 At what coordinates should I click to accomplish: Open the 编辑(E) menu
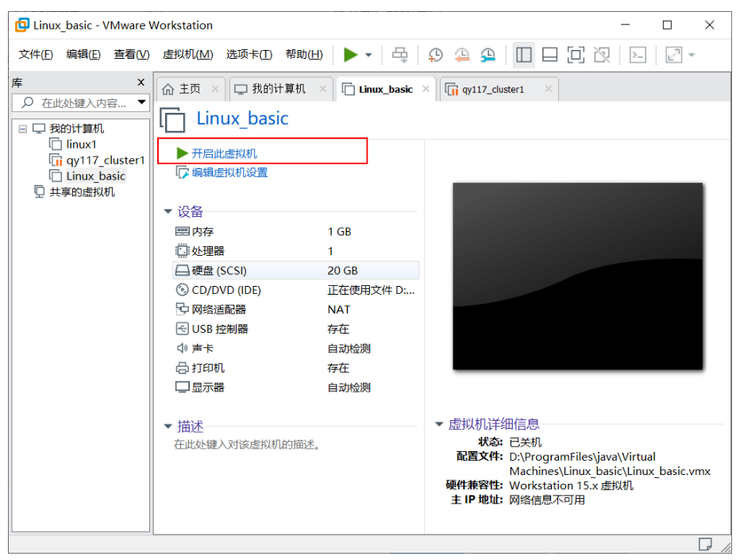[83, 55]
